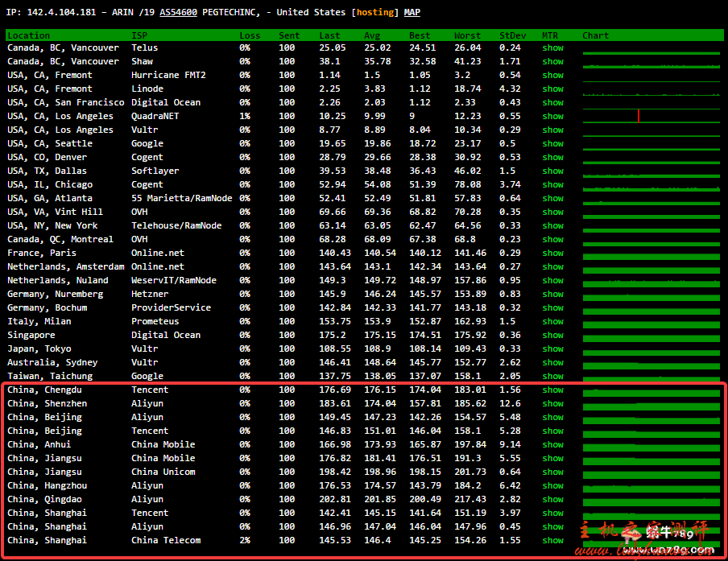Click the Los Angeles QuadraNET latency chart
The image size is (728, 561).
coord(651,117)
